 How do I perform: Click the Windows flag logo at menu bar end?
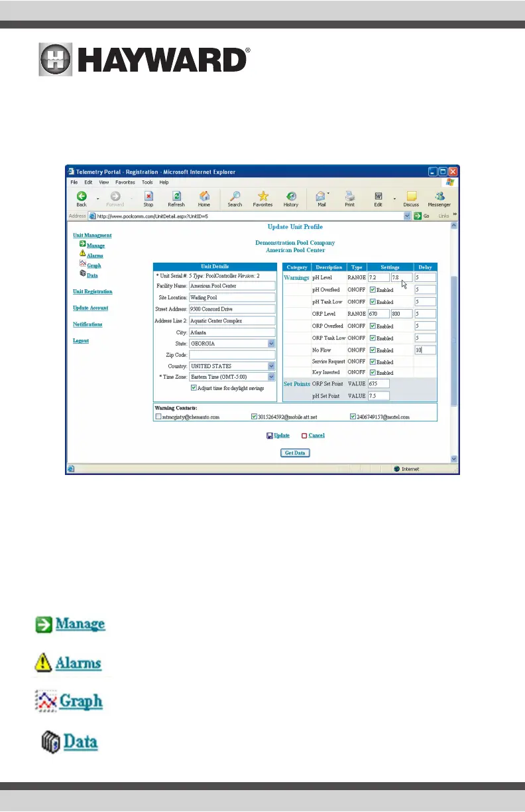pyautogui.click(x=450, y=182)
